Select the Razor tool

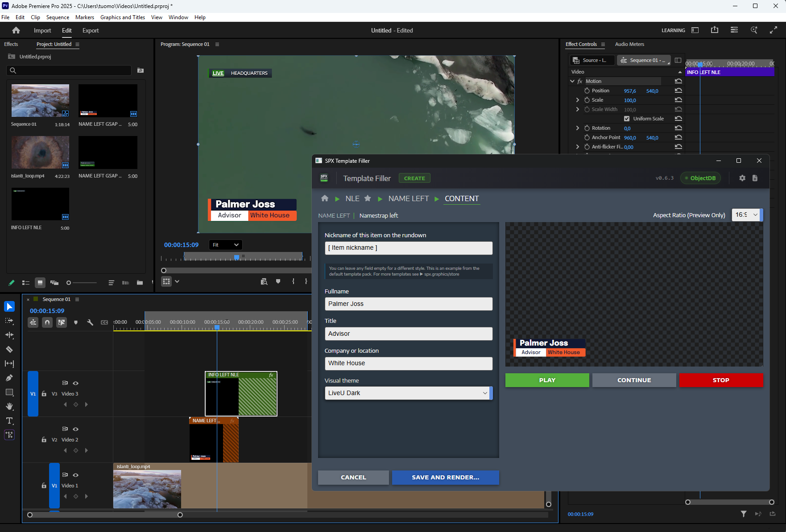9,349
